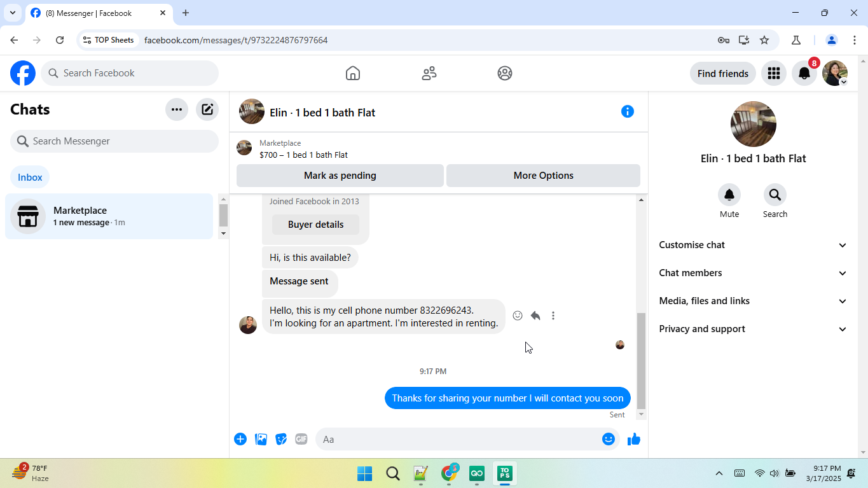Open Buyer details

(316, 225)
